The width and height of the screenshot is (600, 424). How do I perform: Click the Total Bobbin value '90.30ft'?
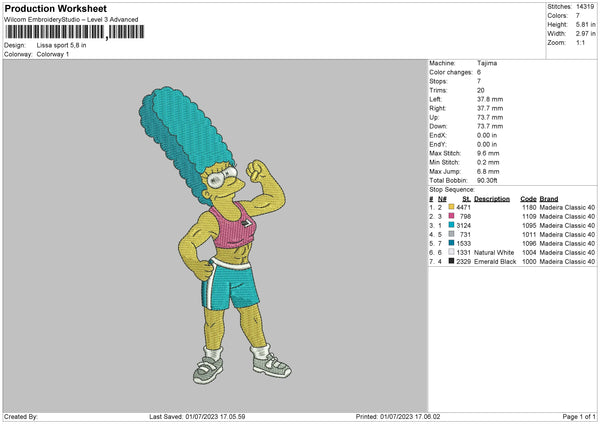[x=487, y=180]
